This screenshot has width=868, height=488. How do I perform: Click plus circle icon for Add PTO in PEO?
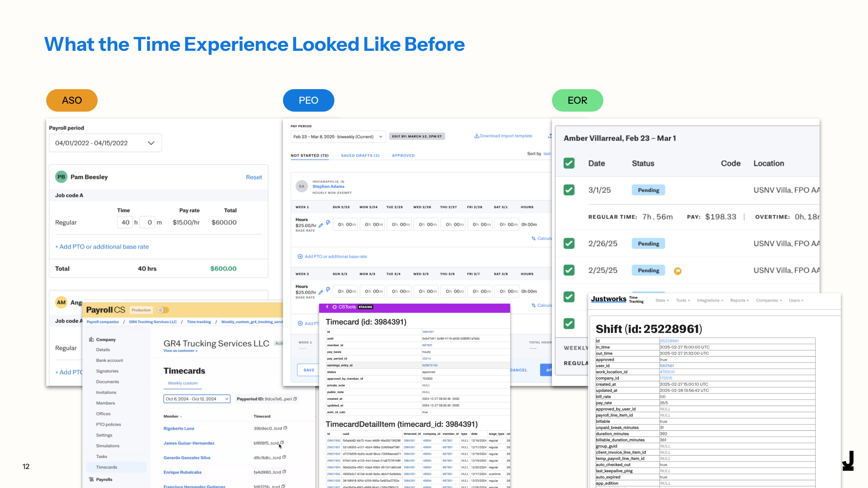coord(300,257)
